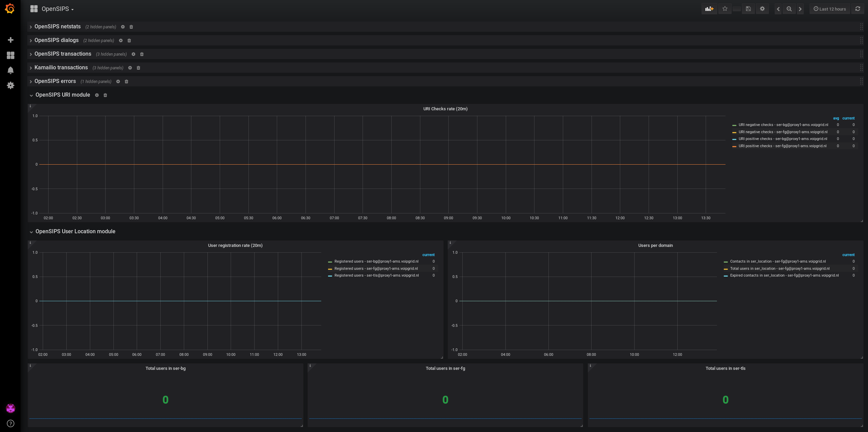Click the Grafana logo home icon

pos(10,9)
